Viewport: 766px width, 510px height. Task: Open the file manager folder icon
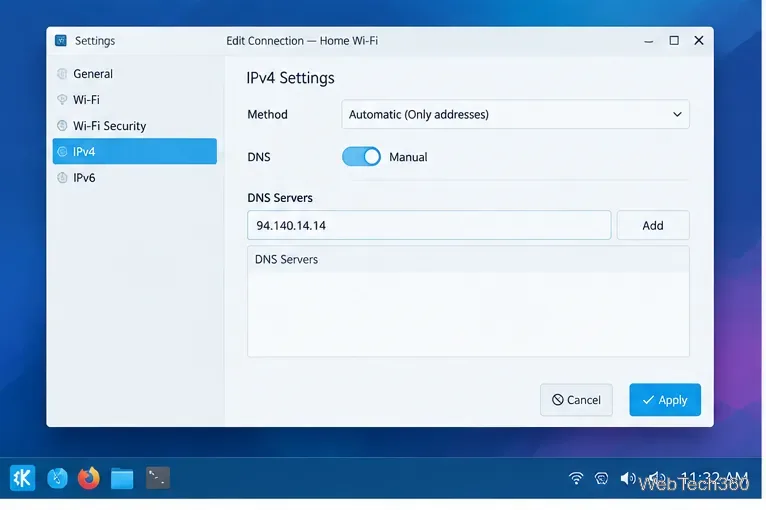pyautogui.click(x=122, y=478)
